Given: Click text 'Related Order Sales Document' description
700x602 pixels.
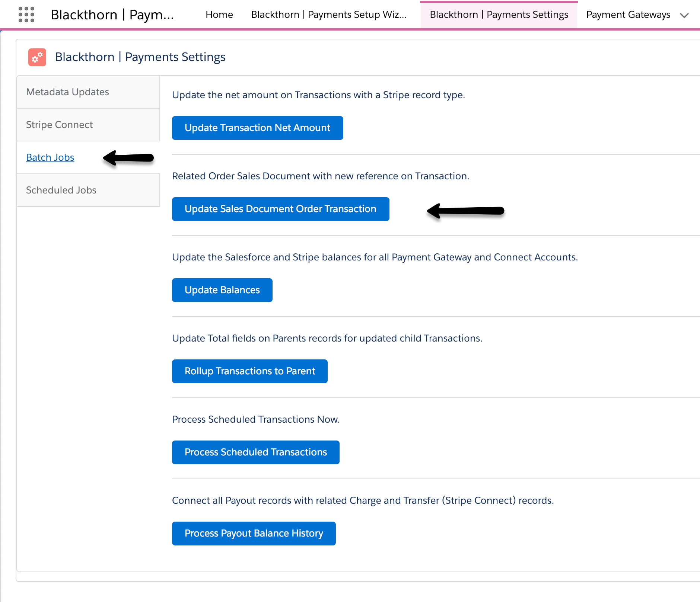Looking at the screenshot, I should (x=321, y=176).
